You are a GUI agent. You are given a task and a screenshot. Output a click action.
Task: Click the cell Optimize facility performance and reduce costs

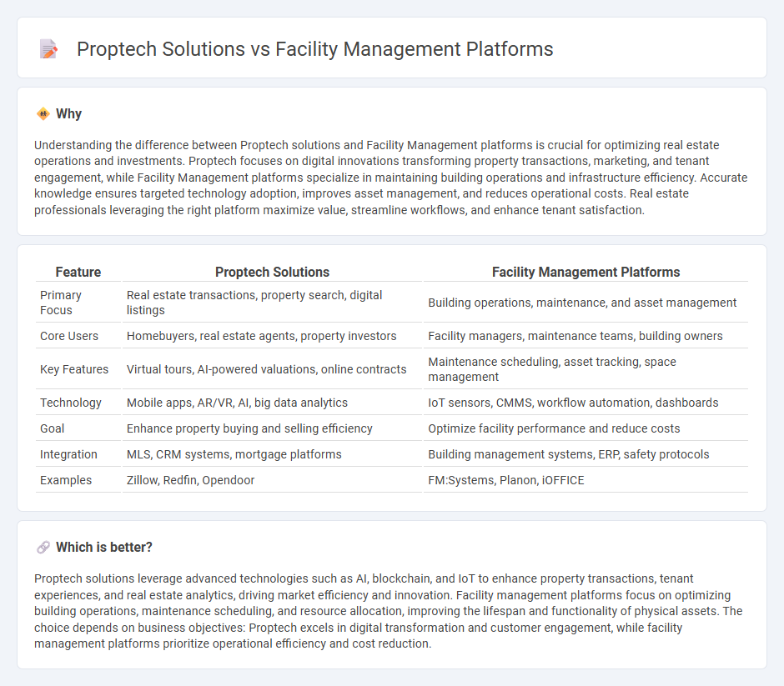pyautogui.click(x=585, y=428)
